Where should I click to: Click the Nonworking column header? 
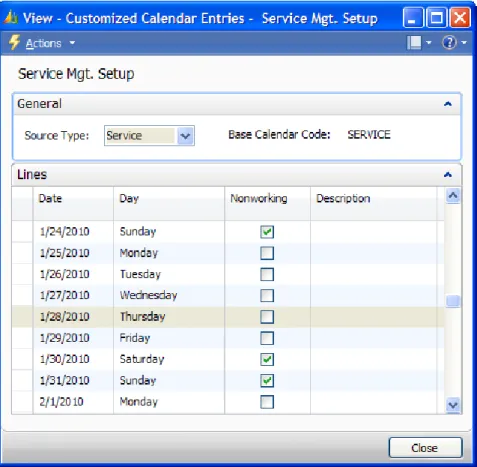pos(267,203)
